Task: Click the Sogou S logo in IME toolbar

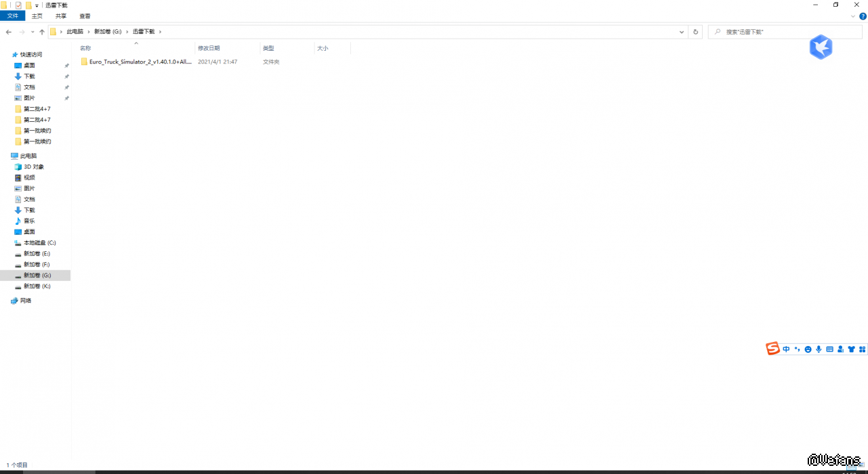Action: coord(772,349)
